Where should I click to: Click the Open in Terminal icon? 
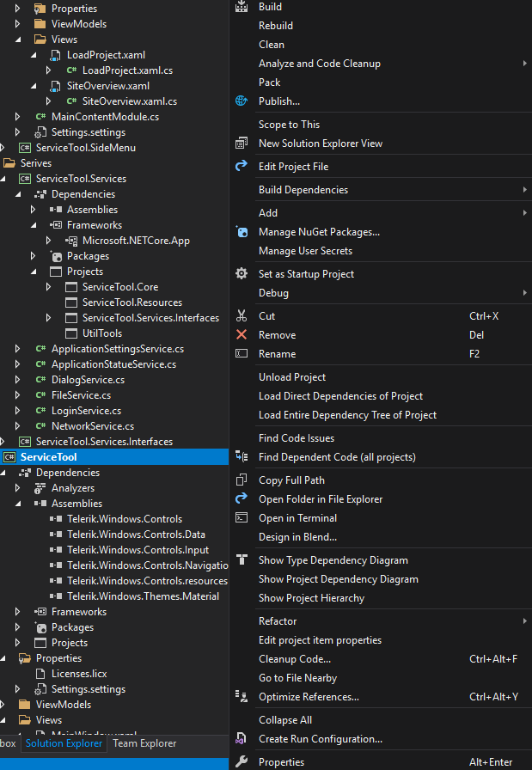242,517
